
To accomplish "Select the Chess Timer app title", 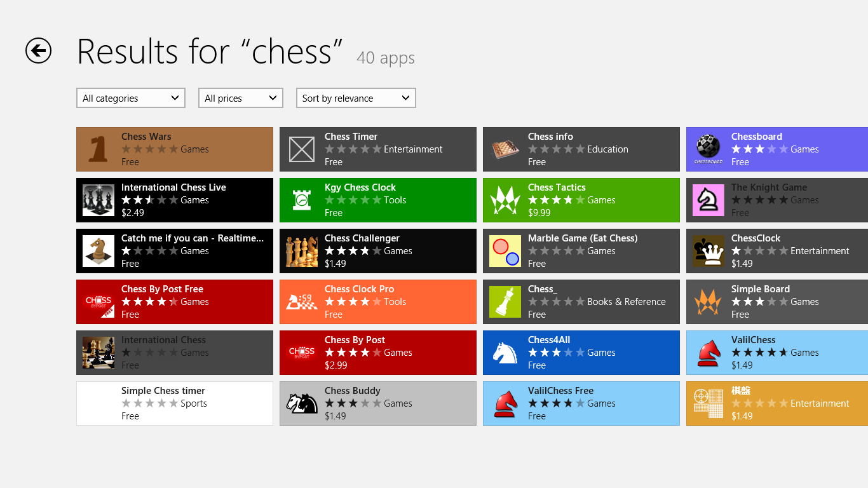I will (x=351, y=137).
